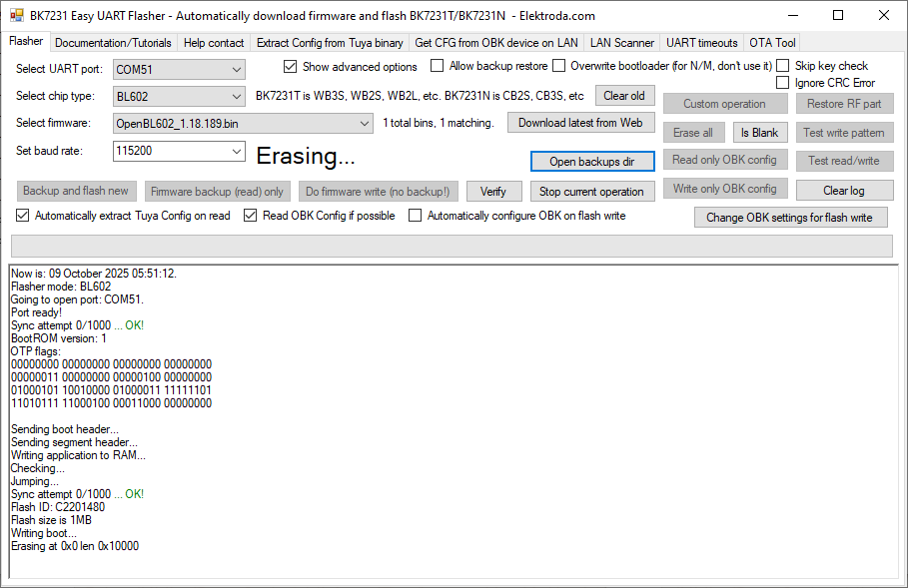Click the large 'Erasing...' status label
908x588 pixels.
coord(306,156)
